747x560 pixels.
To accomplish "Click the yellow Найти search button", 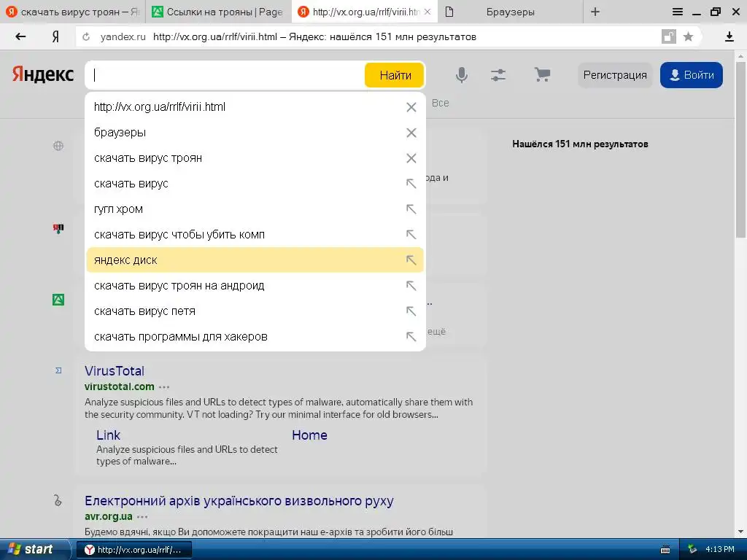I will 395,75.
